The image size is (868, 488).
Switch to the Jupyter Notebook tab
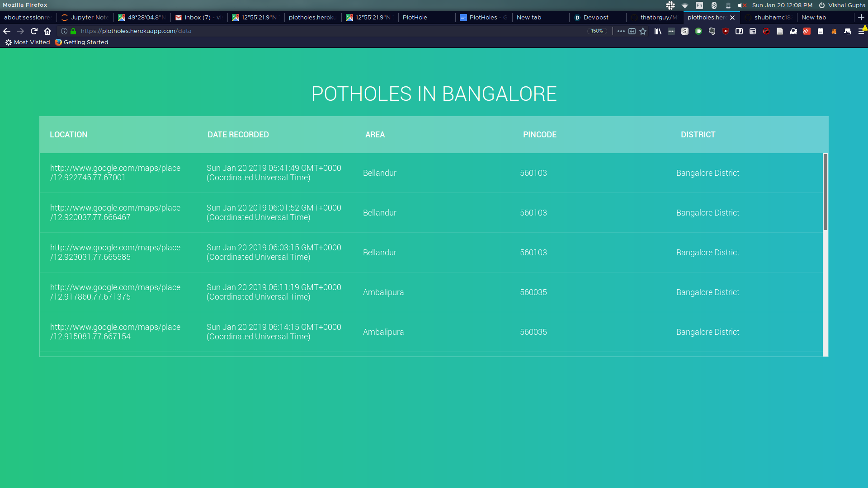click(89, 18)
